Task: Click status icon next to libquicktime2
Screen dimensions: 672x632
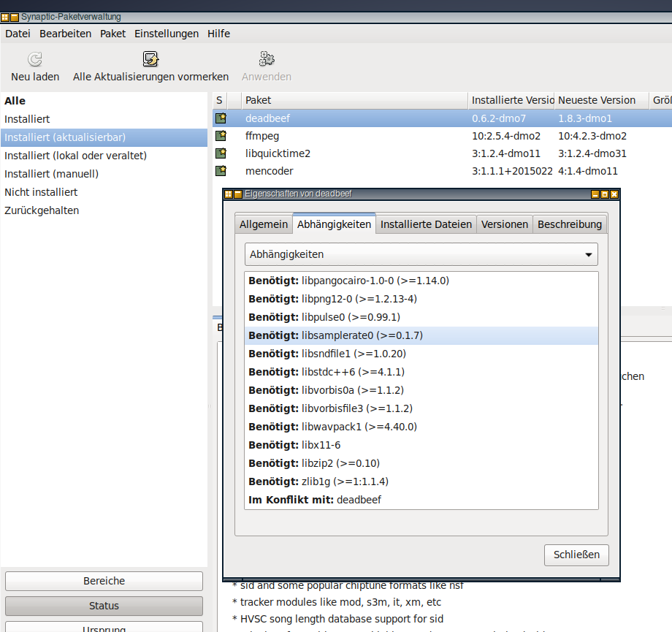Action: pyautogui.click(x=221, y=153)
